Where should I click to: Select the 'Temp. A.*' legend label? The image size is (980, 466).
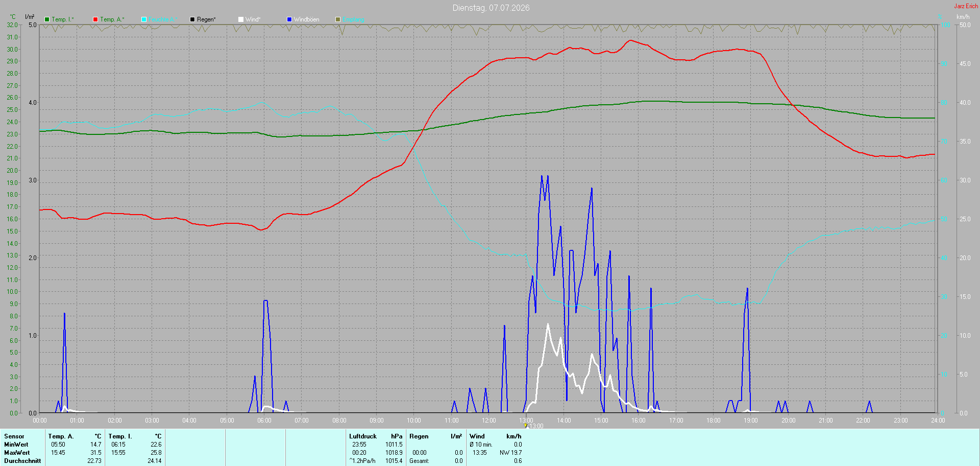(x=112, y=19)
